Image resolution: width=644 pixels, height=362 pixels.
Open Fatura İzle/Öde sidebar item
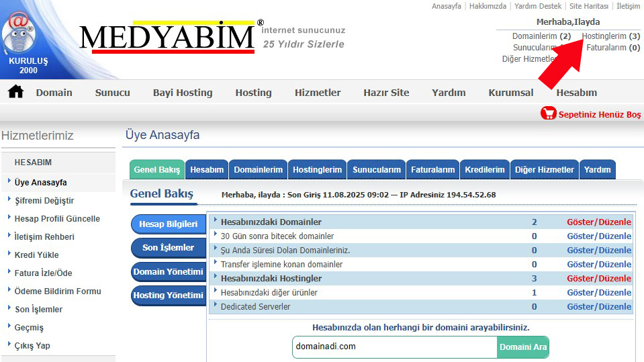pos(43,273)
